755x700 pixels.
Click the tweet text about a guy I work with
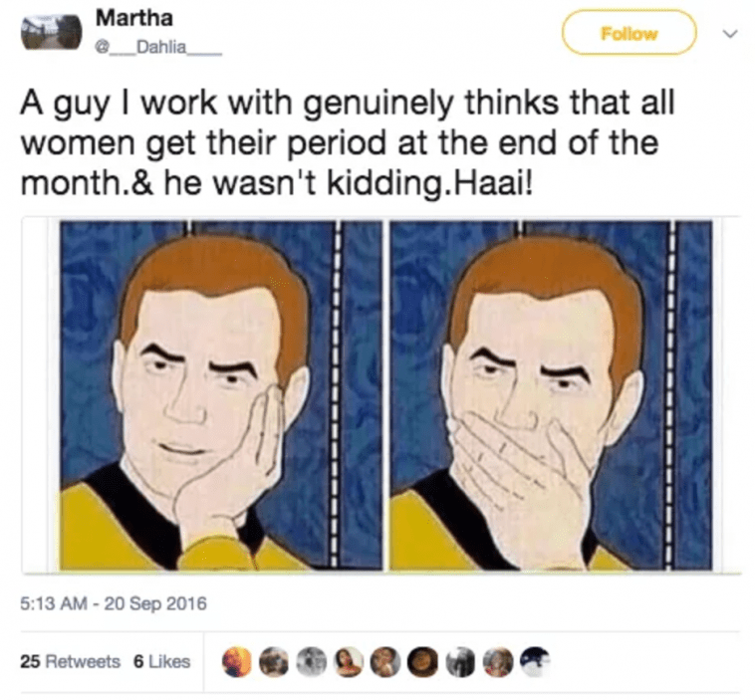tap(347, 143)
